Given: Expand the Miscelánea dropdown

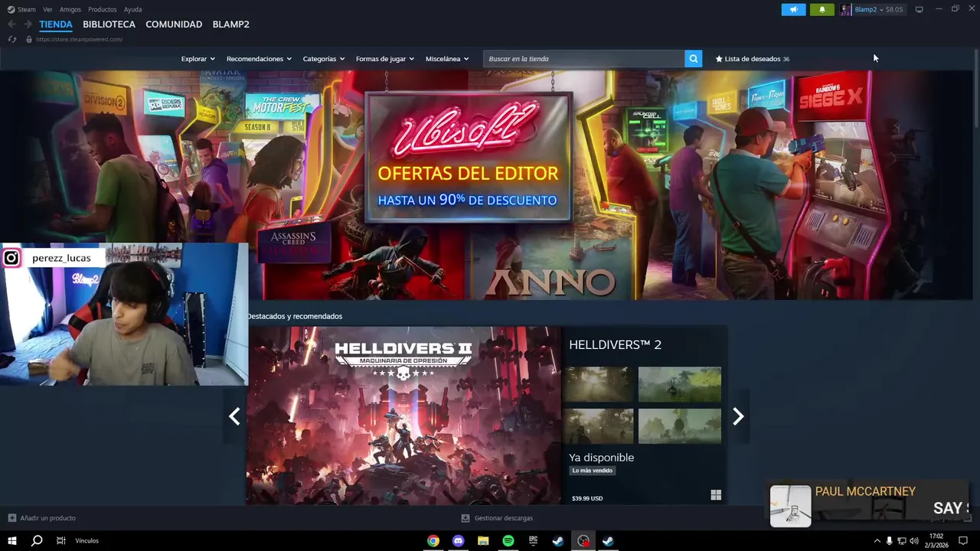Looking at the screenshot, I should pos(447,59).
